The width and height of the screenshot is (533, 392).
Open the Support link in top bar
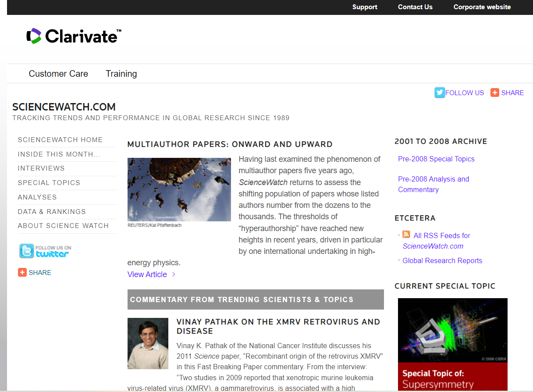[x=365, y=7]
